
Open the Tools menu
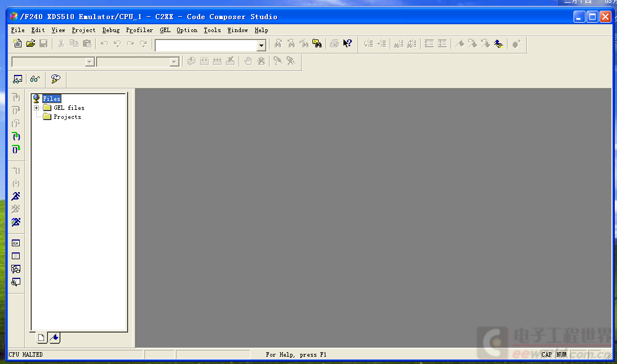(212, 30)
